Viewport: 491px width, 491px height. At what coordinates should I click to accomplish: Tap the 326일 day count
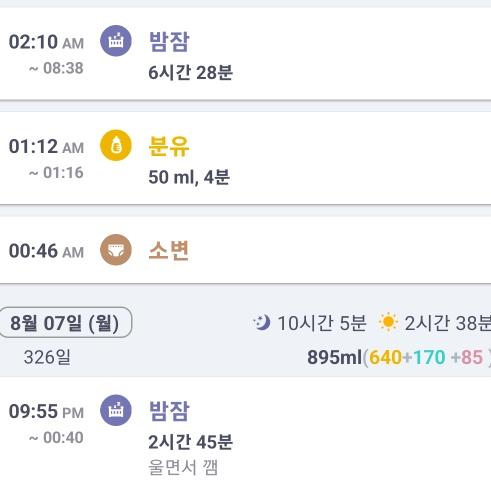tap(47, 357)
